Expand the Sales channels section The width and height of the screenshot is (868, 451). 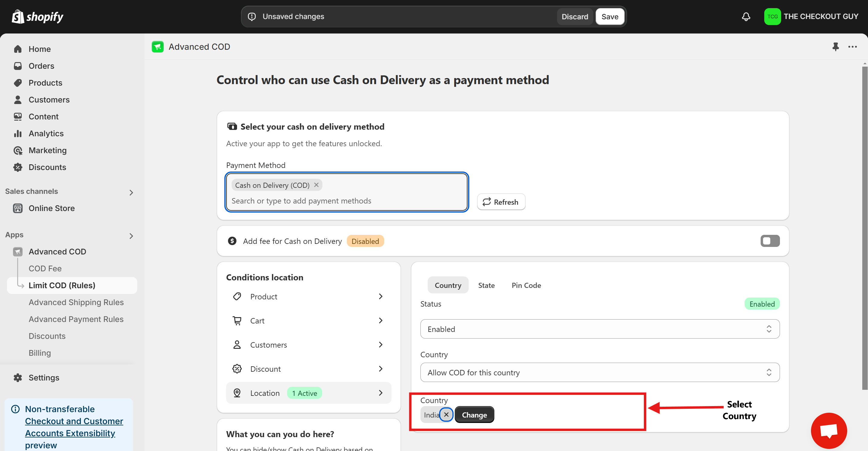point(131,192)
